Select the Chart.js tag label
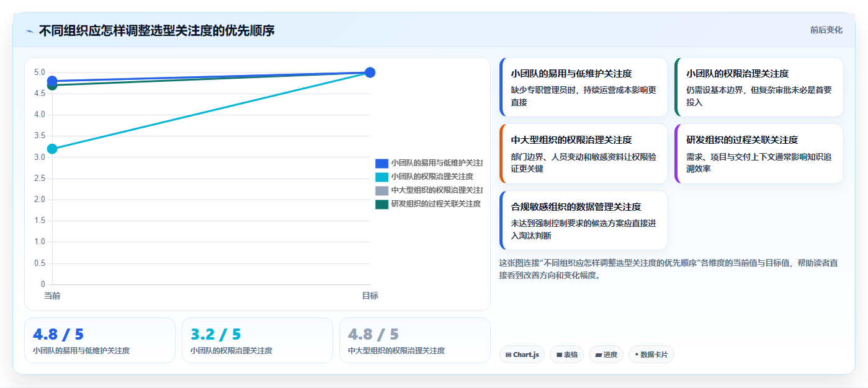868x388 pixels. point(526,355)
